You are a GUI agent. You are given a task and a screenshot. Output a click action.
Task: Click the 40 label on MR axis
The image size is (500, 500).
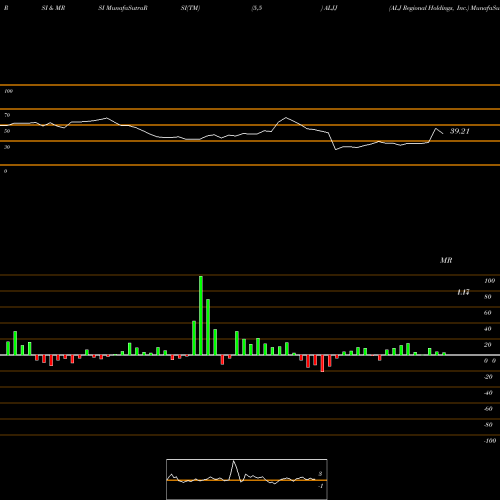(x=488, y=329)
